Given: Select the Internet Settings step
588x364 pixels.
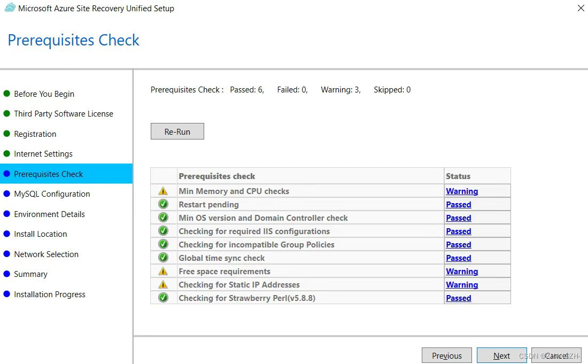Looking at the screenshot, I should point(43,154).
